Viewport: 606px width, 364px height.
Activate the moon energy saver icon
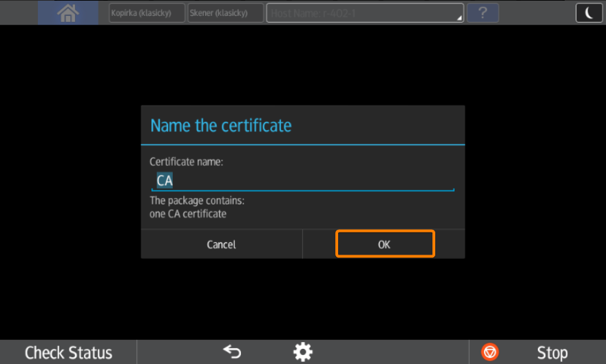(589, 13)
